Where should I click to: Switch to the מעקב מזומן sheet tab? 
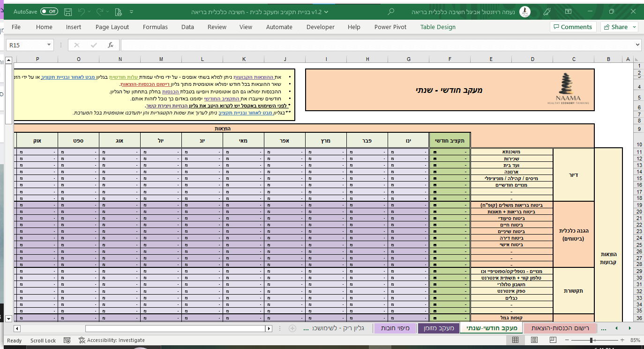click(x=438, y=328)
